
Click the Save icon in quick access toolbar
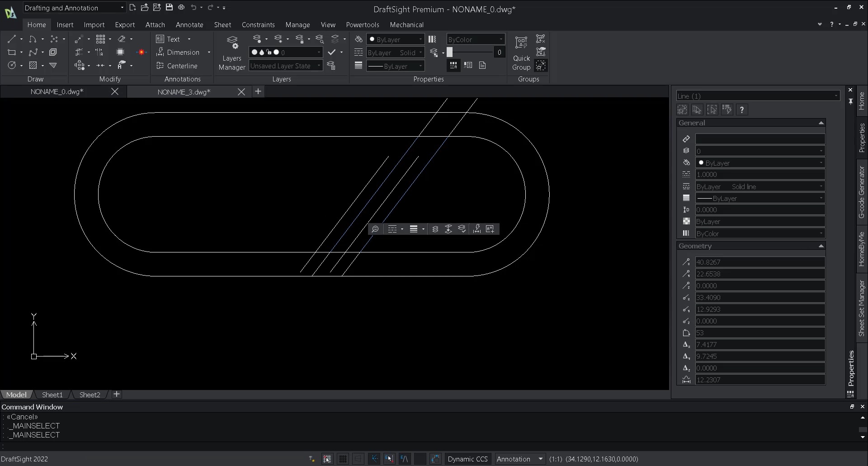point(170,7)
